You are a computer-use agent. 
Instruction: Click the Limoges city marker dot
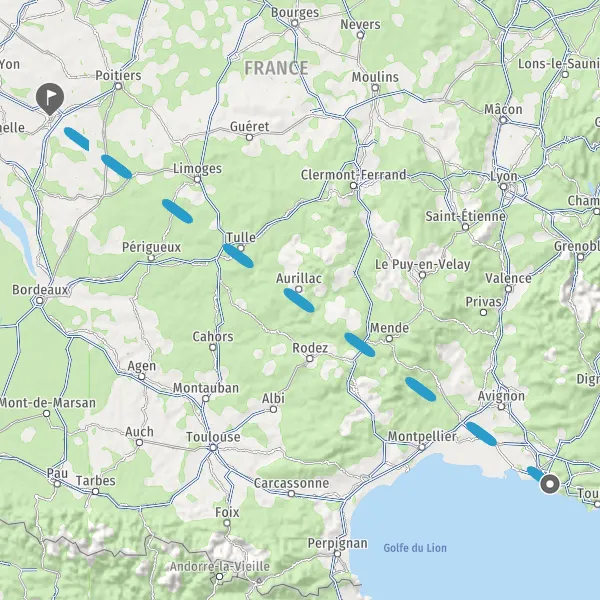pos(197,179)
